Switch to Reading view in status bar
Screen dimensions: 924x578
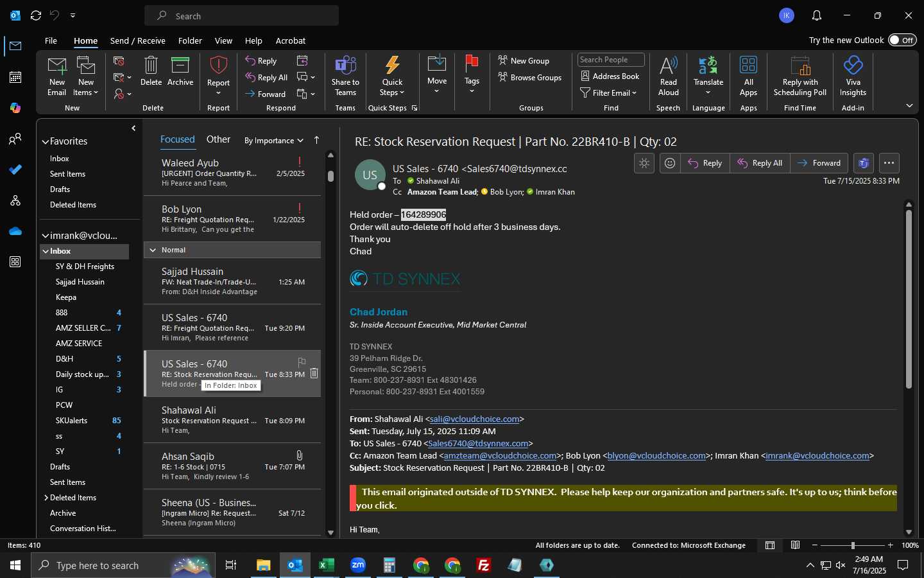[x=796, y=545]
